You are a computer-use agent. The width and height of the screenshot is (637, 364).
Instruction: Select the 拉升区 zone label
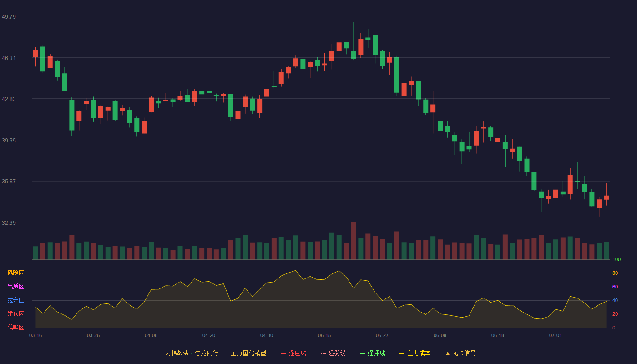tap(15, 300)
